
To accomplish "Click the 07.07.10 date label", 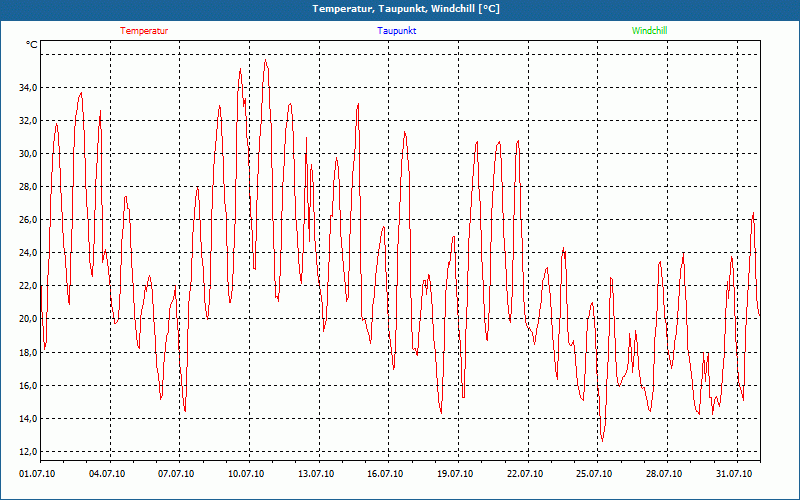I will tap(176, 474).
